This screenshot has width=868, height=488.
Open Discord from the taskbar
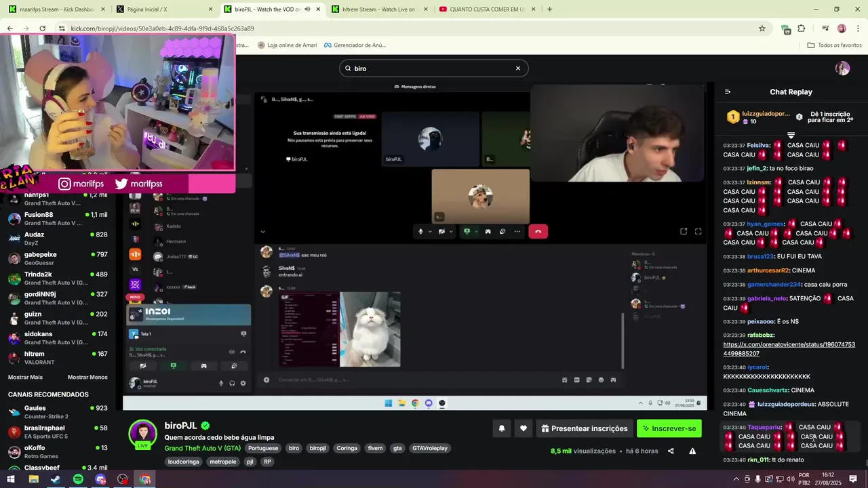100,479
